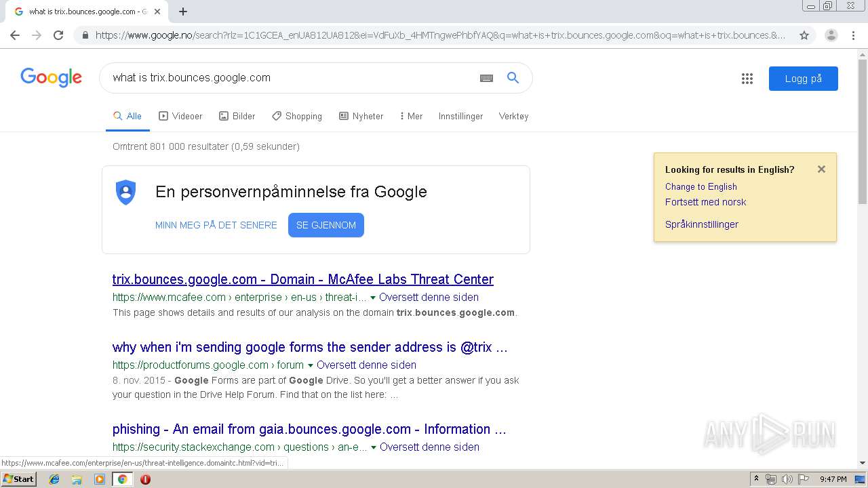
Task: Open a new tab with the plus button
Action: click(183, 12)
